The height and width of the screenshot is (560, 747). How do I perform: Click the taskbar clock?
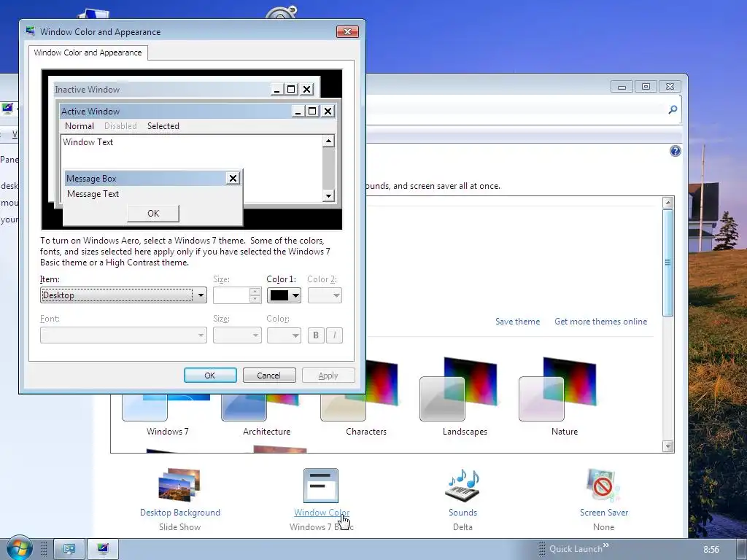tap(711, 550)
